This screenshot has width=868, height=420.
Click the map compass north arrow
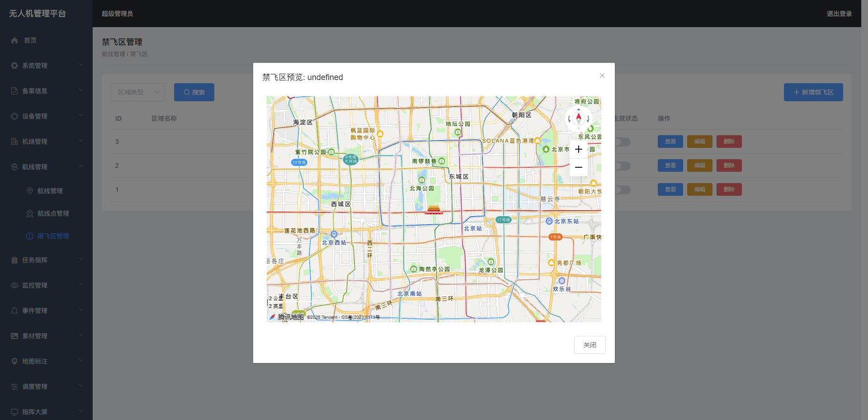pyautogui.click(x=579, y=118)
